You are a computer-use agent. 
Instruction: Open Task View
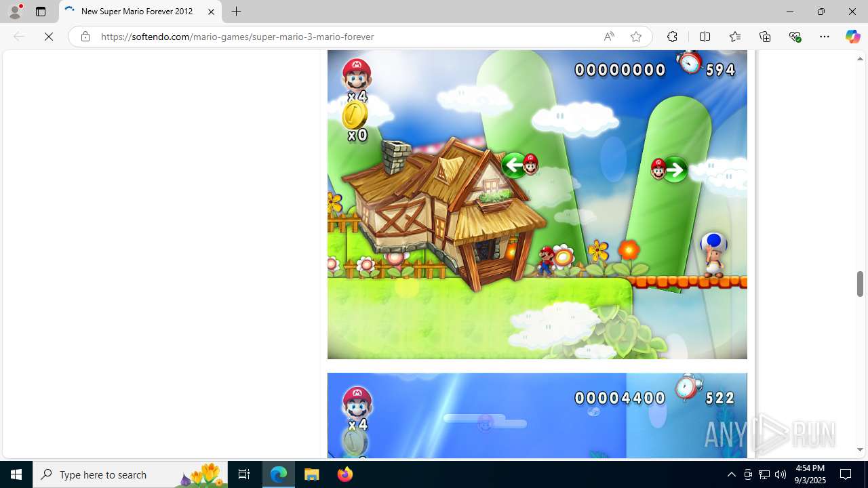click(x=243, y=474)
